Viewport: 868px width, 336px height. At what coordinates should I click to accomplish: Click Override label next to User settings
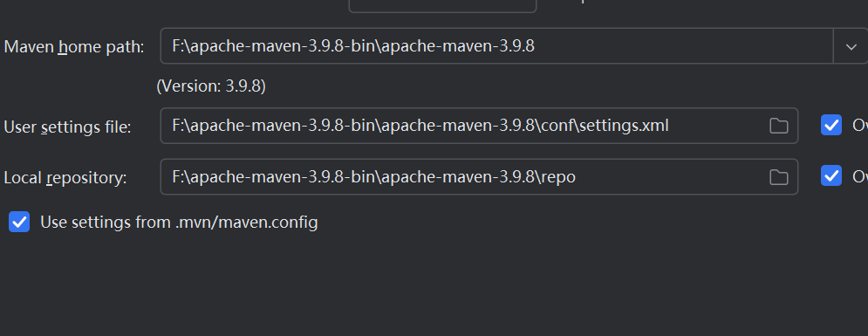859,126
